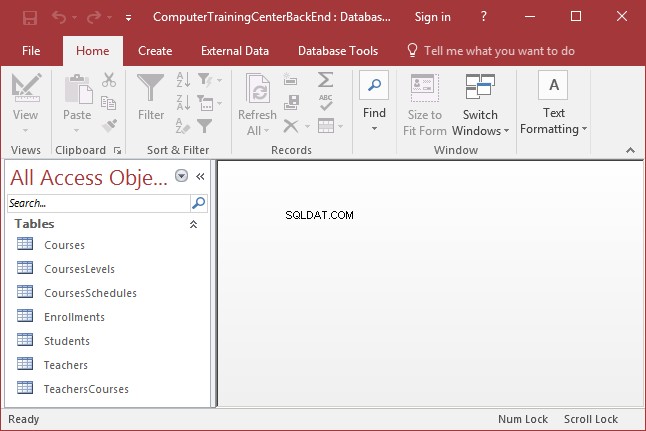Open the File tab
The height and width of the screenshot is (431, 646).
[x=31, y=51]
